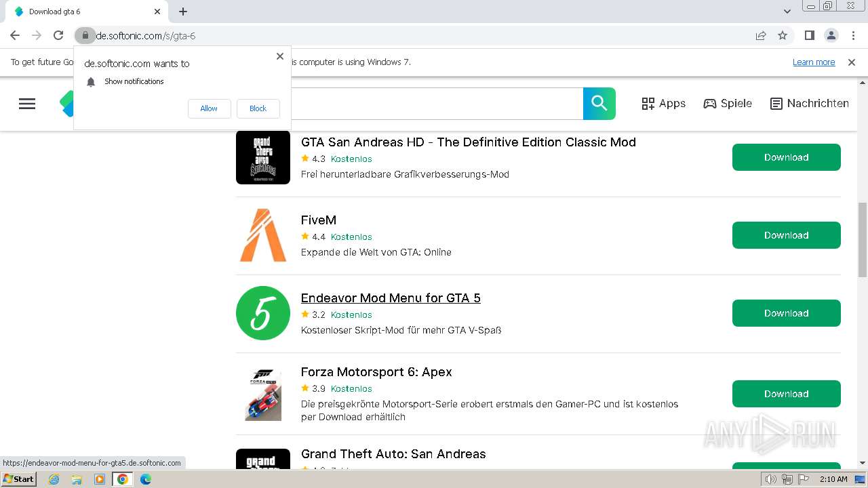Click the Forza Motorsport thumbnail

click(x=263, y=394)
